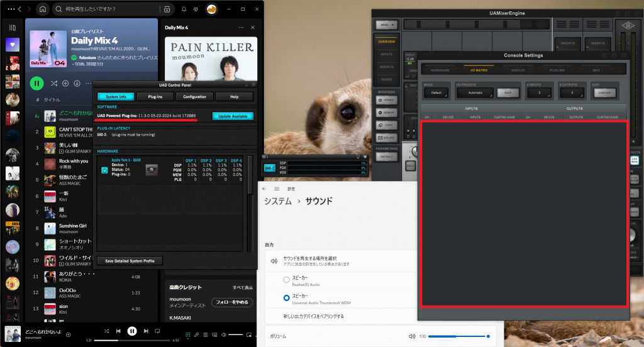Open the HARDWARE tab in Console Settings

440,70
